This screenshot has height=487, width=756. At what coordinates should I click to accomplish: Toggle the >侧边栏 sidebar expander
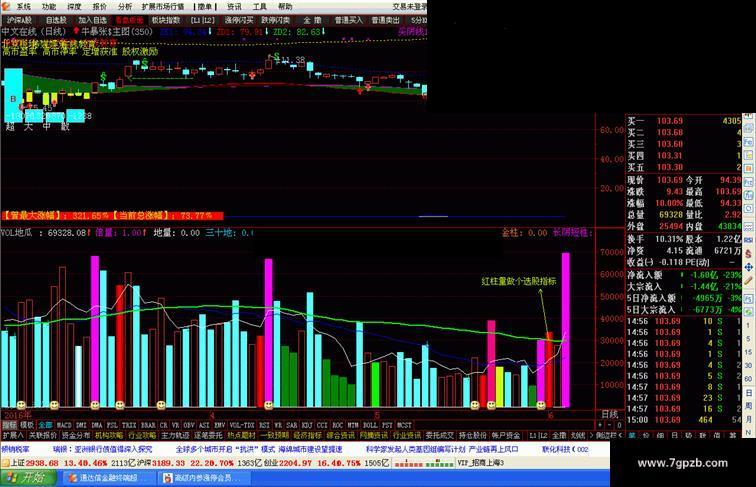(606, 435)
